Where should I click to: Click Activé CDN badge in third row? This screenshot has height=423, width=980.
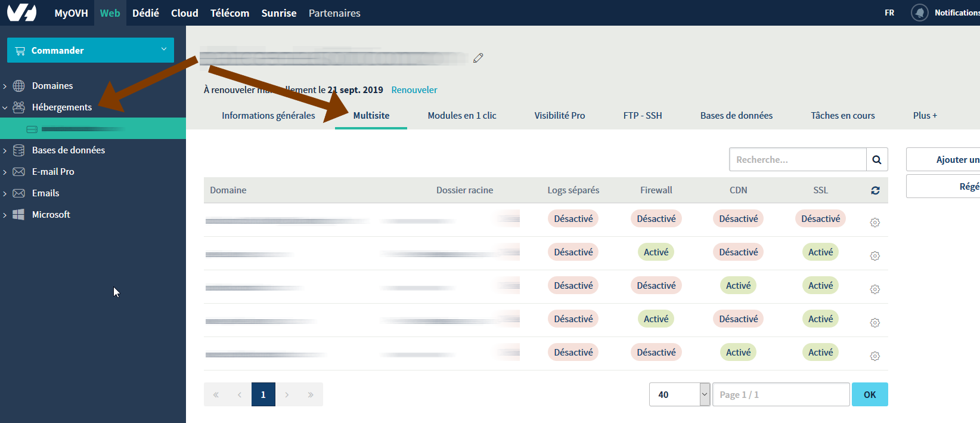739,286
